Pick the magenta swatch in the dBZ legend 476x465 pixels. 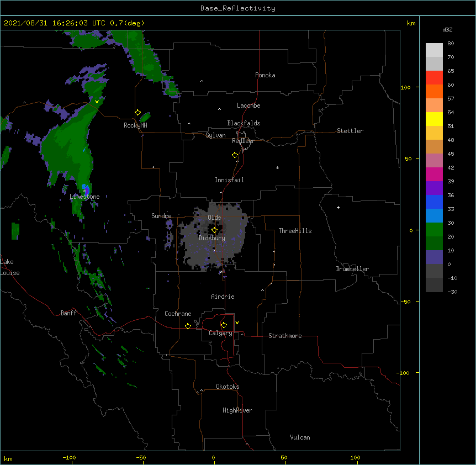click(434, 174)
